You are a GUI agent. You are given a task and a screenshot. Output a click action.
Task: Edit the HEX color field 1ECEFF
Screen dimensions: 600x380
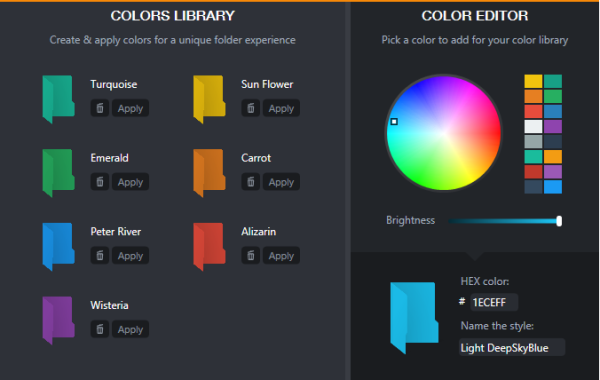494,302
